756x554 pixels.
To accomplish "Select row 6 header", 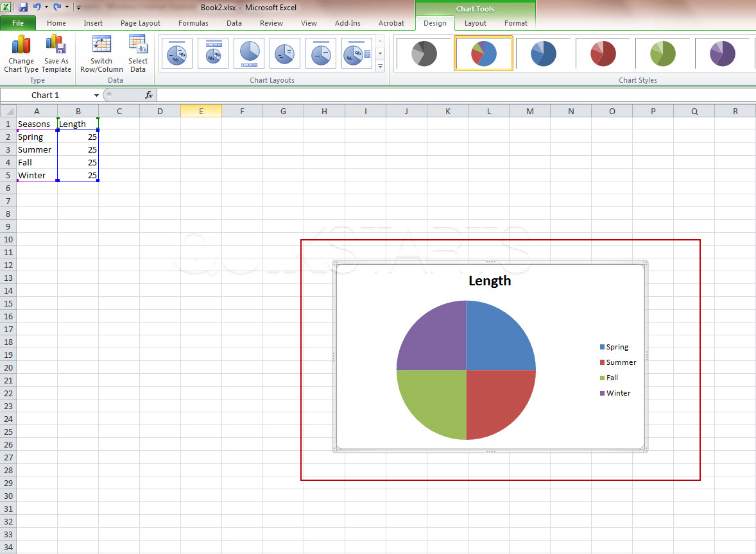I will point(8,189).
